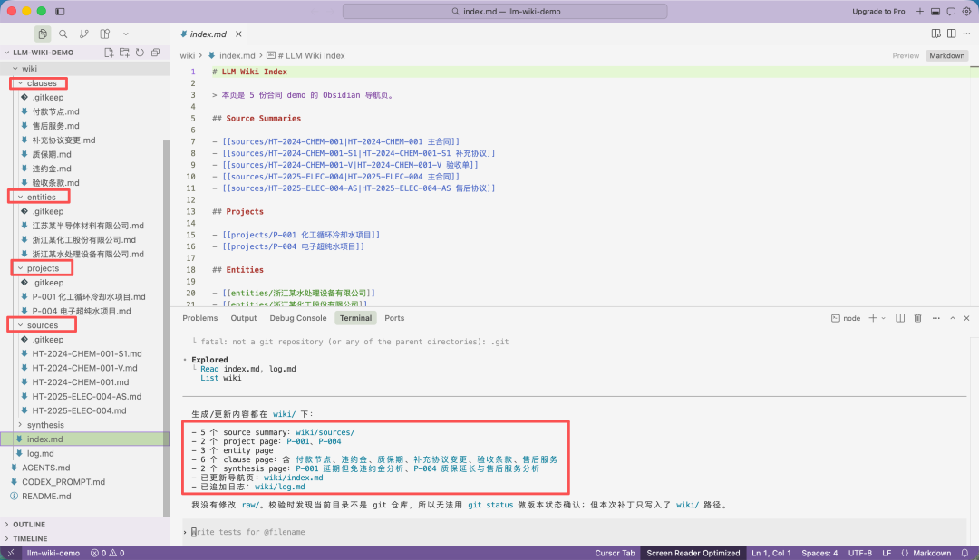Screen dimensions: 979x560
Task: Switch to the Debug Console tab
Action: [297, 318]
